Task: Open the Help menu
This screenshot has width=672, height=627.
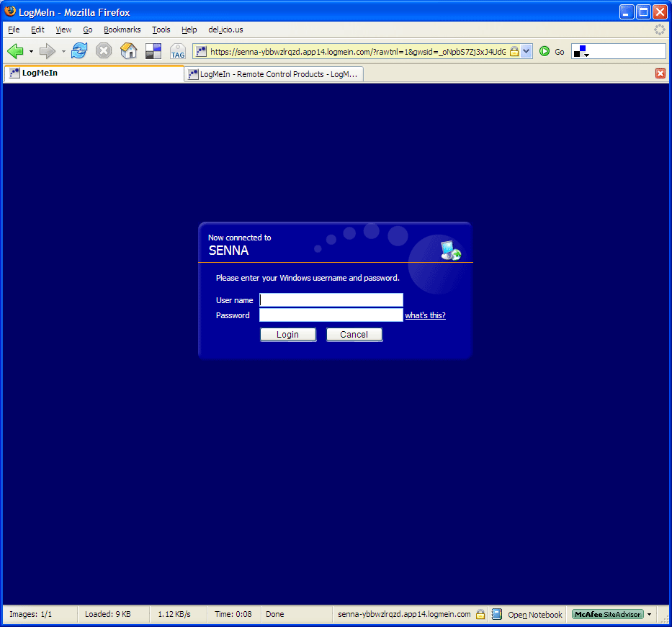Action: tap(189, 30)
